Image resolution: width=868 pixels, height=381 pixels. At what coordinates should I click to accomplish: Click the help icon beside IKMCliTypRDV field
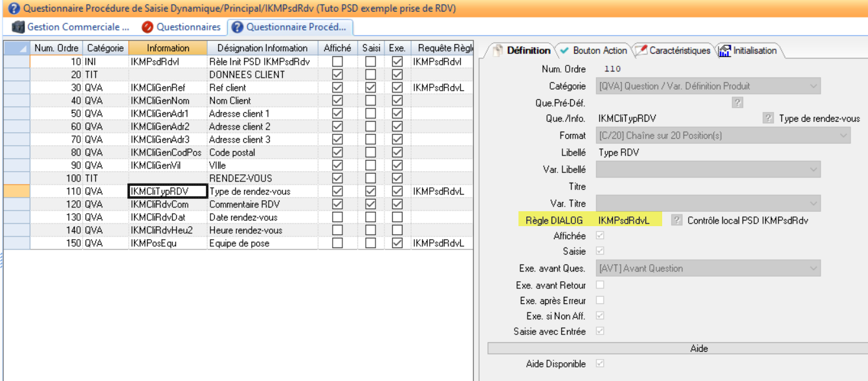[x=768, y=119]
